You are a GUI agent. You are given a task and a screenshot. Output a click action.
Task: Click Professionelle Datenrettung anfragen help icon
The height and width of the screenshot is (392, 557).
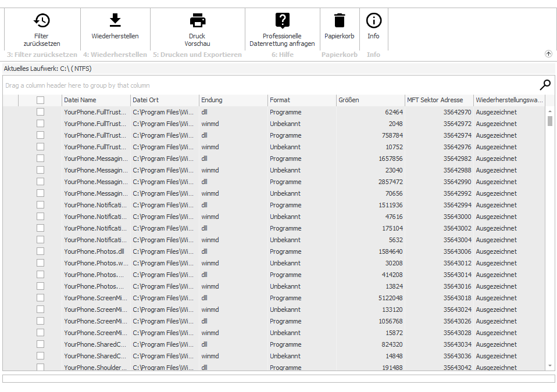pos(283,20)
